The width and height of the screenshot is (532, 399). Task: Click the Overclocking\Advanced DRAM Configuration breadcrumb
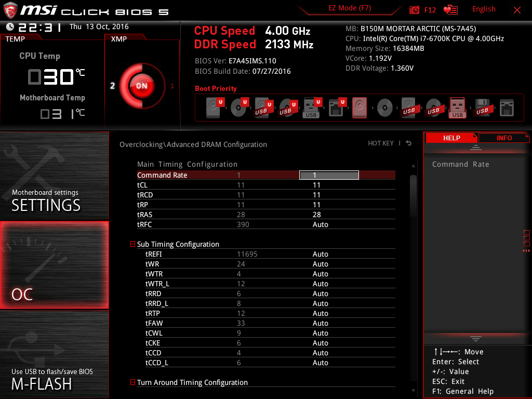(193, 144)
